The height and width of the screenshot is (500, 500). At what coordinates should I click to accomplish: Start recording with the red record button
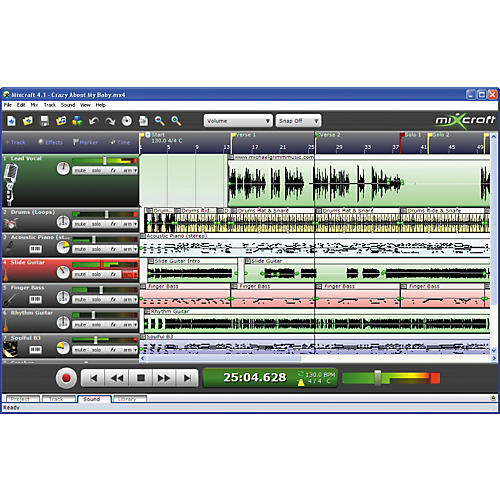[66, 378]
